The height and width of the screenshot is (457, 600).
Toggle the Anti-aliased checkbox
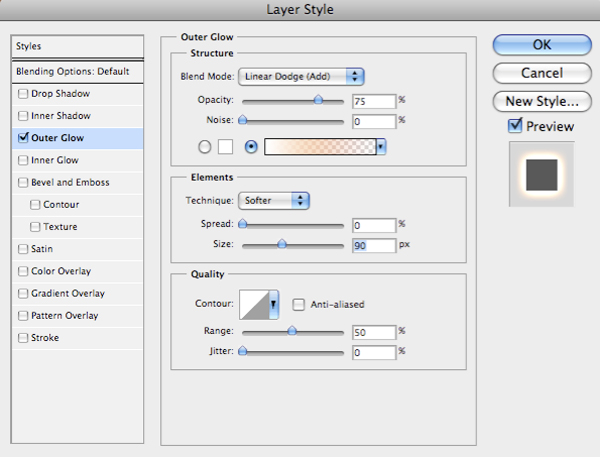pyautogui.click(x=298, y=305)
